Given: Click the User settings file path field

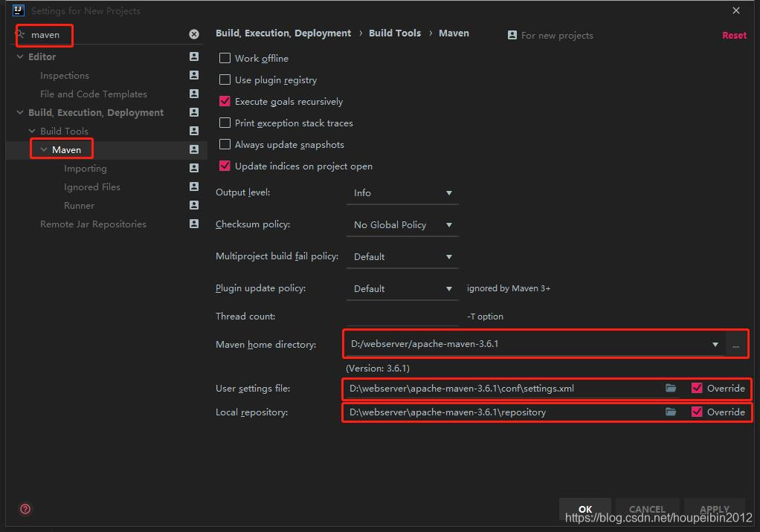Looking at the screenshot, I should [x=504, y=389].
